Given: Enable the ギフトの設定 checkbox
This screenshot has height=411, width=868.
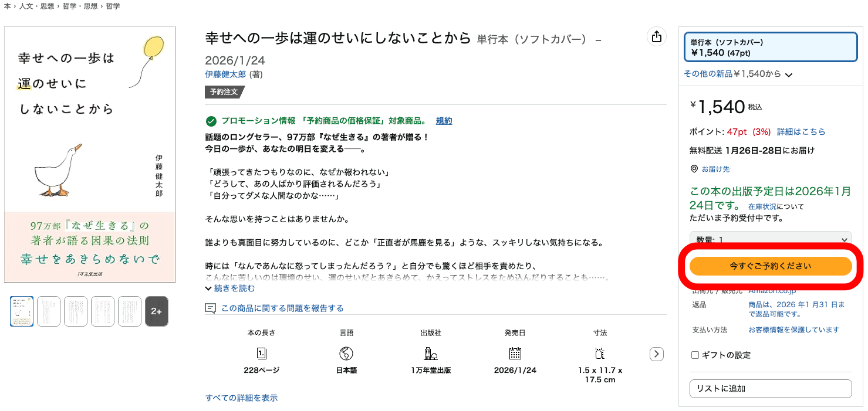Looking at the screenshot, I should (695, 354).
